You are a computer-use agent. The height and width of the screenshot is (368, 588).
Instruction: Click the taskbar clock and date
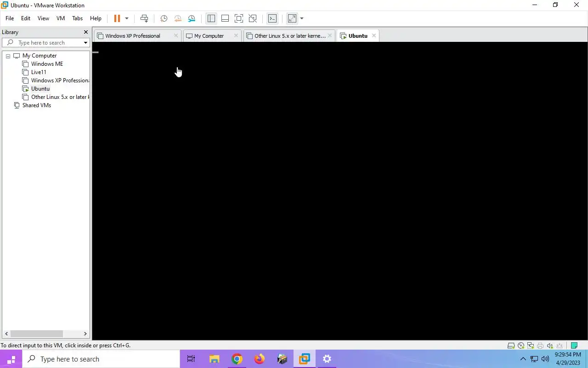pyautogui.click(x=568, y=359)
